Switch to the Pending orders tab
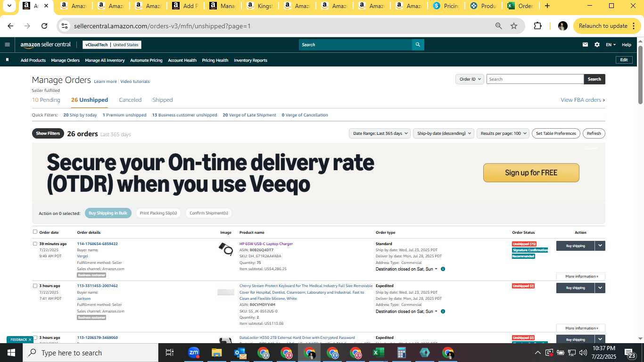644x362 pixels. (46, 100)
